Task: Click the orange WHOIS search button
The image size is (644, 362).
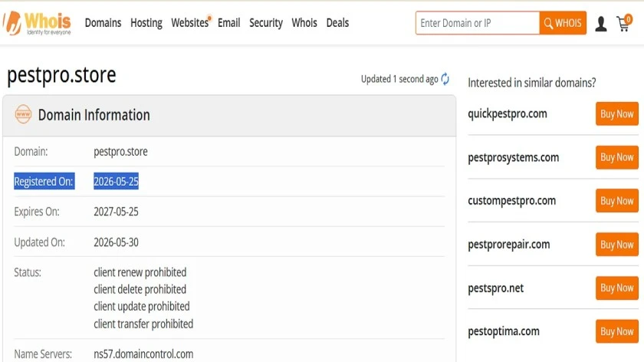Action: coord(563,23)
